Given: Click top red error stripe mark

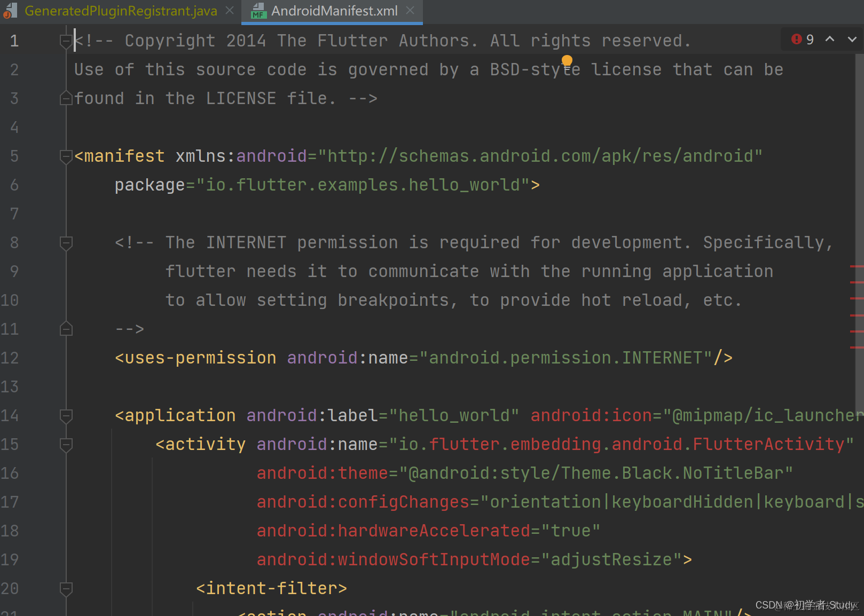Looking at the screenshot, I should coord(857,266).
